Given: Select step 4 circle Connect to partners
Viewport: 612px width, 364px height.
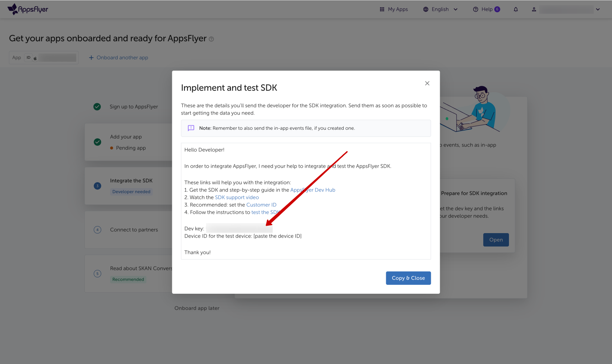Looking at the screenshot, I should [97, 230].
